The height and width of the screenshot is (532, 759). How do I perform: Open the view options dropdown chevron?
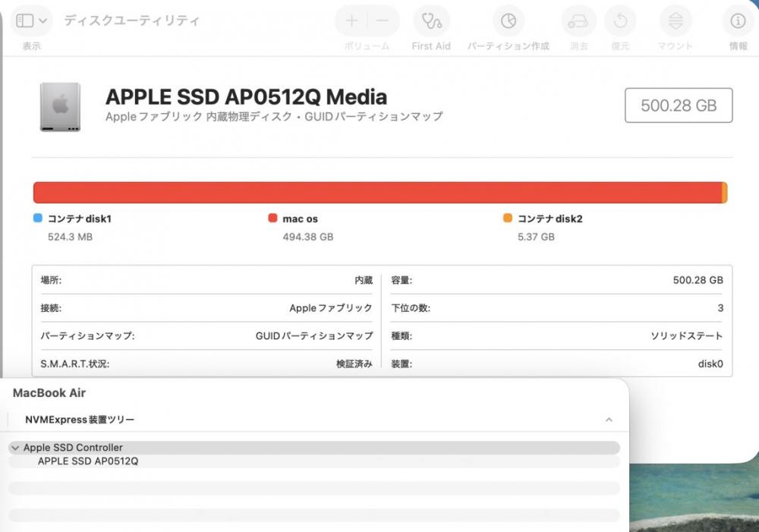pos(43,21)
